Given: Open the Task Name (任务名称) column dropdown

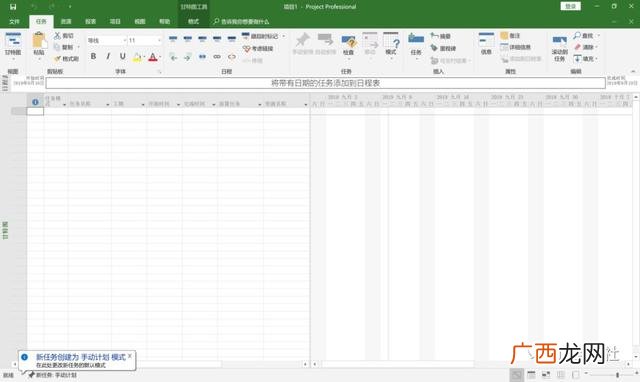Looking at the screenshot, I should (108, 104).
